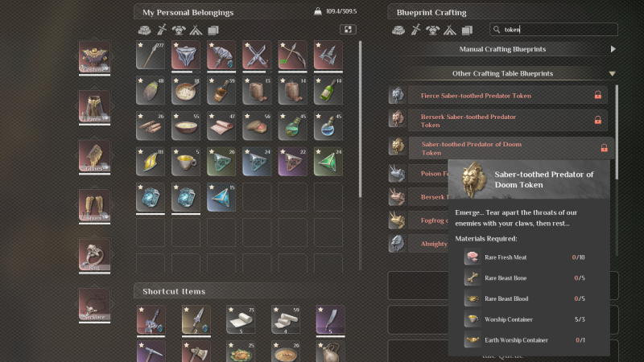Open the Fierce Saber-toothed Predator Token blueprint

[x=497, y=95]
